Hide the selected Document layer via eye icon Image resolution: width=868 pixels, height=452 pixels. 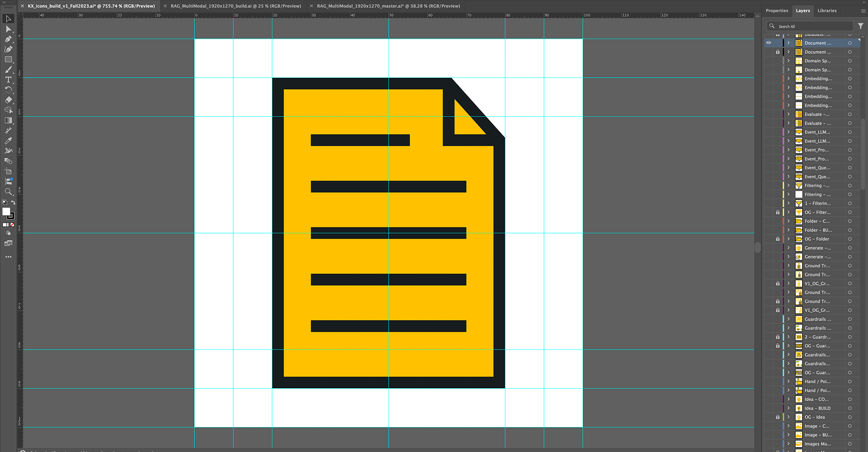[x=769, y=43]
